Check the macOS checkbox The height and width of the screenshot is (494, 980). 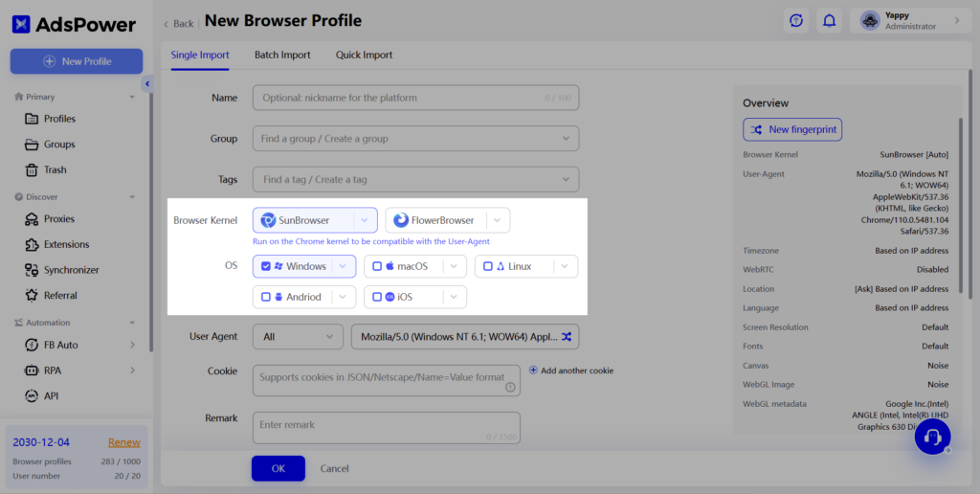[377, 266]
